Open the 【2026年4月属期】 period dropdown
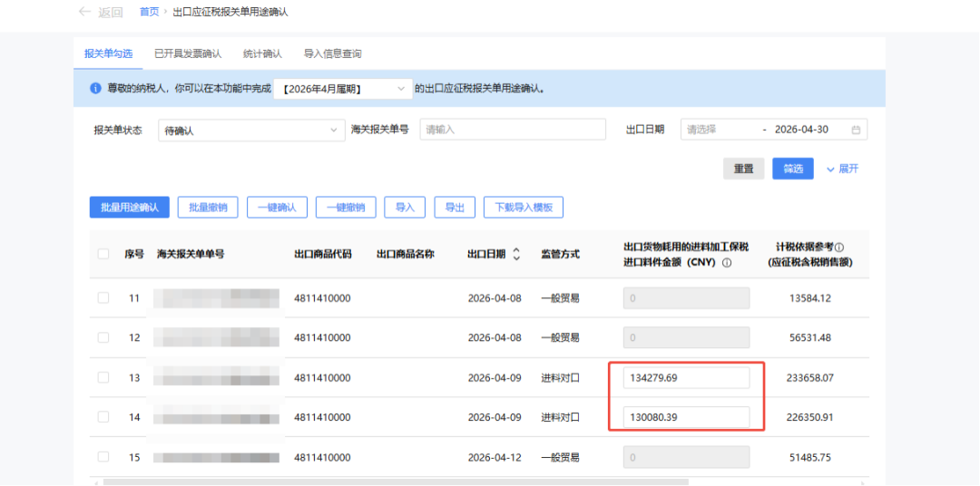Image resolution: width=980 pixels, height=486 pixels. 343,90
